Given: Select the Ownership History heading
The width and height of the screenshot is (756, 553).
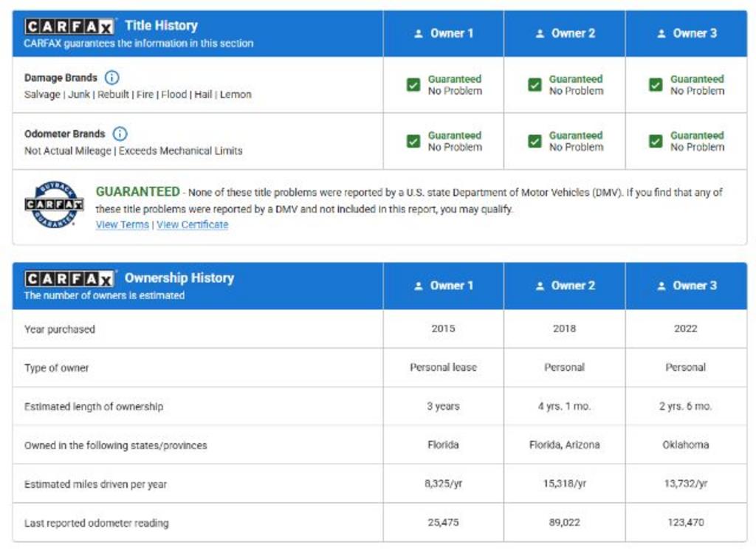Looking at the screenshot, I should click(x=179, y=278).
